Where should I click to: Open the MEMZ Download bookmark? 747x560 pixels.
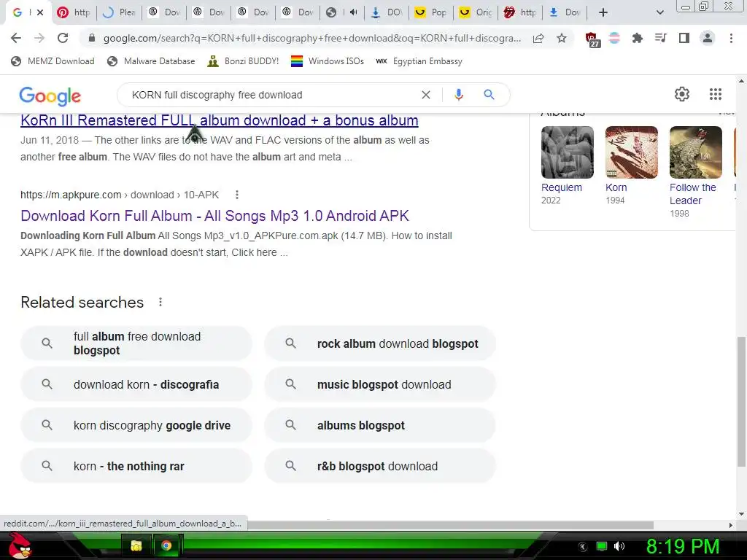pos(53,61)
